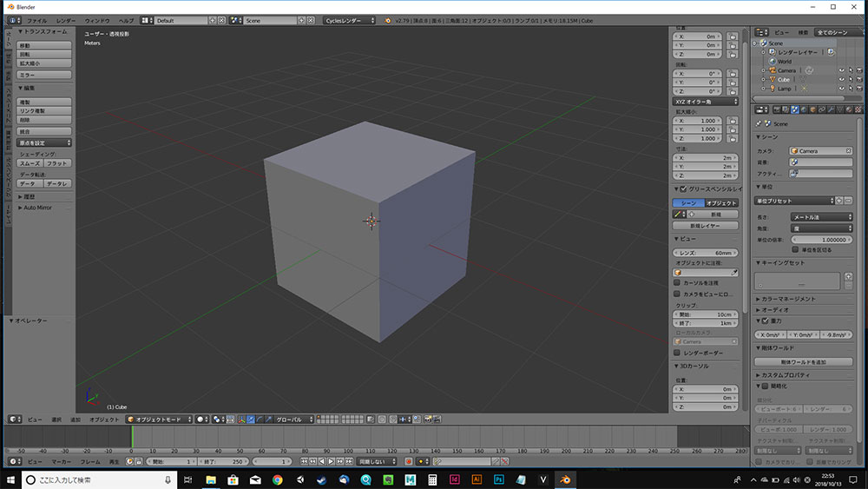Add a new screen layout with plus icon

212,21
